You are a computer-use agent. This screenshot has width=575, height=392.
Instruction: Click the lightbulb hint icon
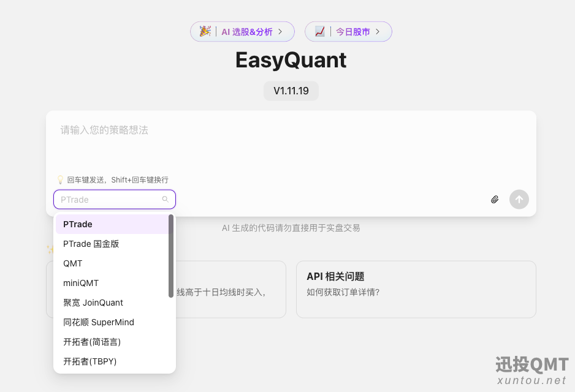coord(60,180)
